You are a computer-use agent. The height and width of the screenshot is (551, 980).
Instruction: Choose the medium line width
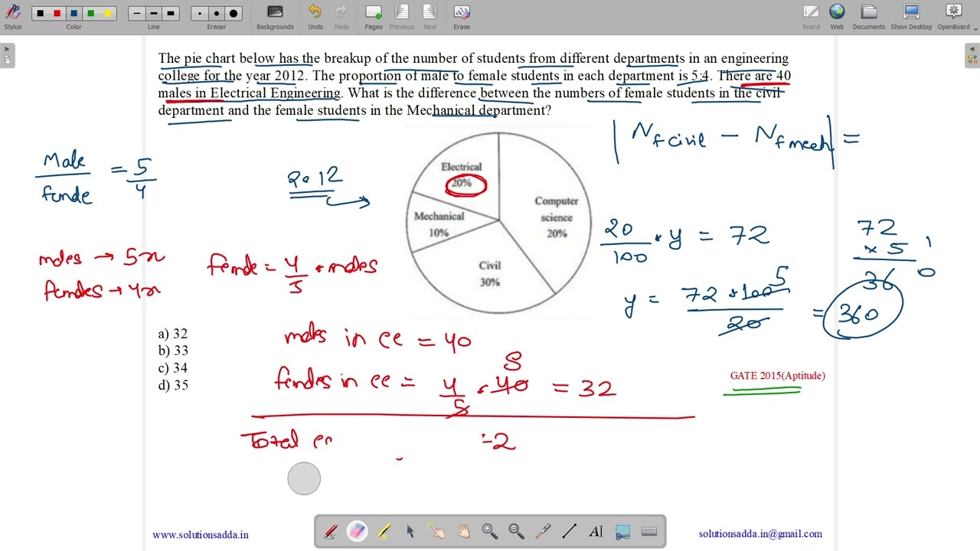tap(154, 14)
